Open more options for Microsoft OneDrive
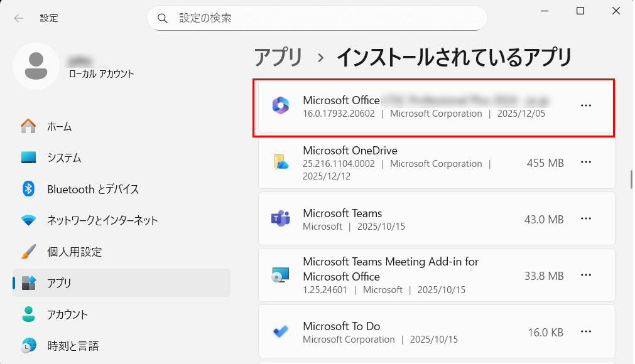The height and width of the screenshot is (364, 635). (585, 163)
